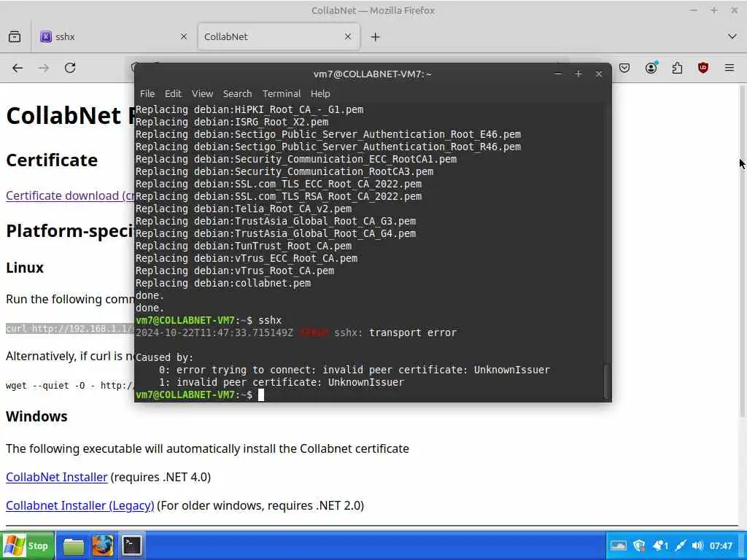Maximize the Firefox window

click(x=713, y=10)
